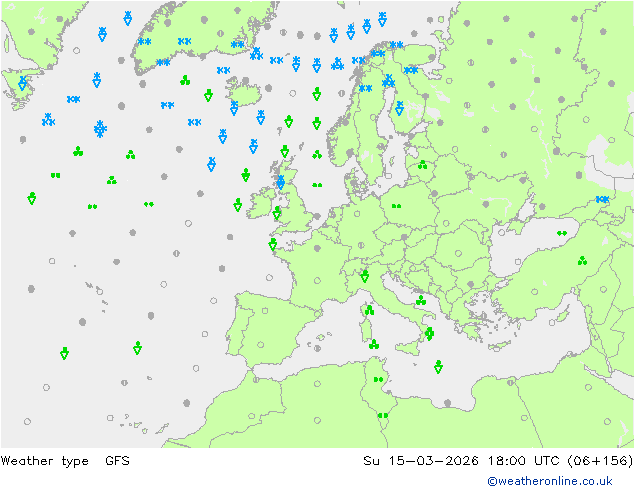This screenshot has width=634, height=490.
Task: Click the green rain symbol over eastern Turkey
Action: (582, 261)
